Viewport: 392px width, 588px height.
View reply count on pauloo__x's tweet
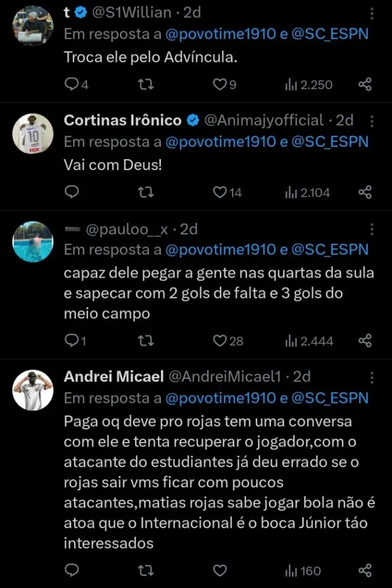point(72,341)
